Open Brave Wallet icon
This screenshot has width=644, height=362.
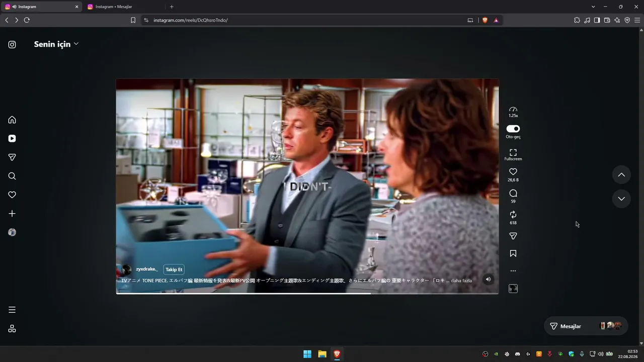[607, 20]
